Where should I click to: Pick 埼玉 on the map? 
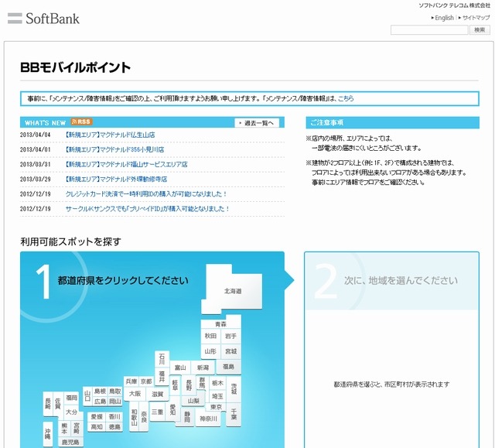tap(217, 396)
